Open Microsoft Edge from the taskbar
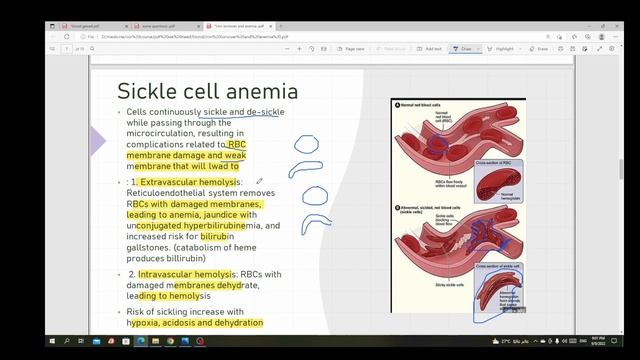Viewport: 640px width, 360px height. [x=141, y=341]
